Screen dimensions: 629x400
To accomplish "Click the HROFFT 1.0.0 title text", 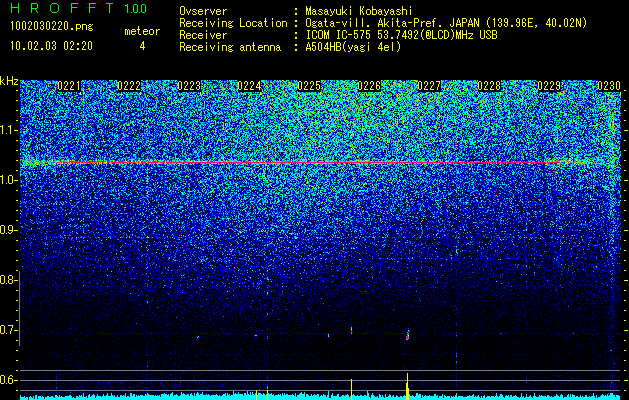I will click(79, 8).
